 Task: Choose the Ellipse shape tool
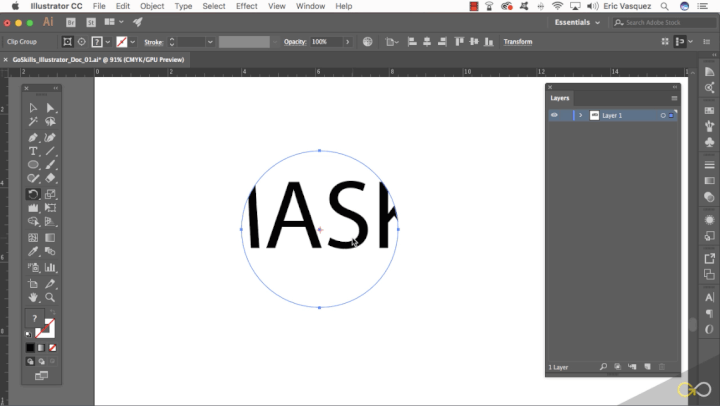click(33, 165)
